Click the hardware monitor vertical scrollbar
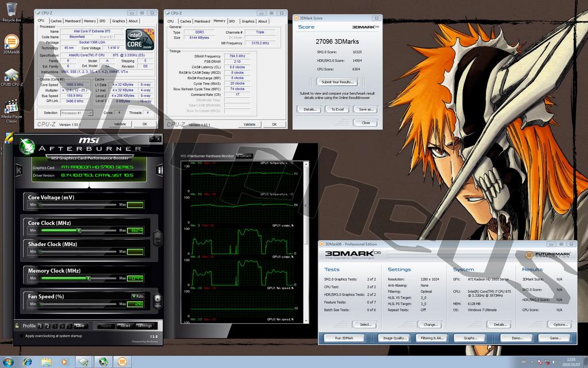Image resolution: width=588 pixels, height=368 pixels. (307, 242)
